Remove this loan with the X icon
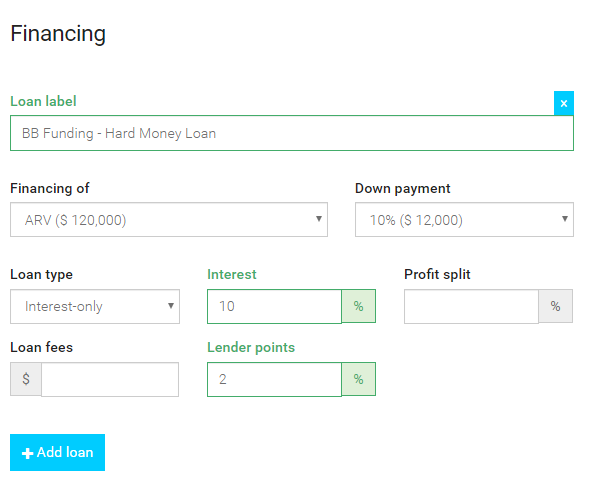This screenshot has height=478, width=593. pyautogui.click(x=564, y=103)
